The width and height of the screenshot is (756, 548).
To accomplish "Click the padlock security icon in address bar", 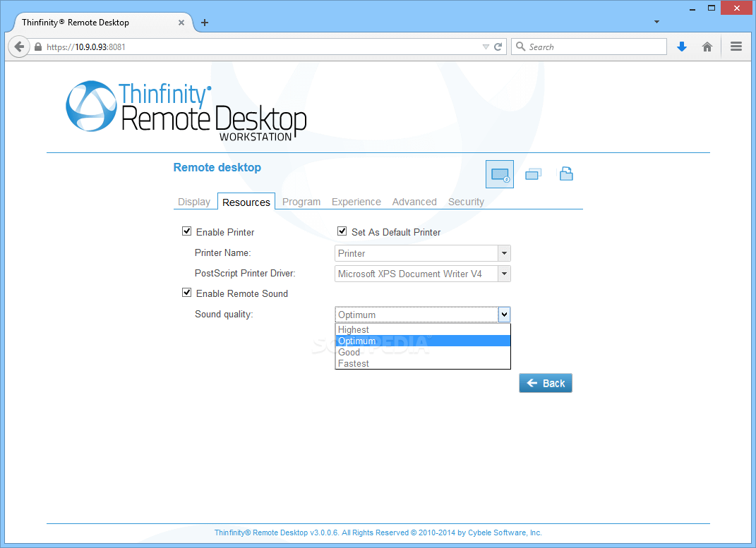I will (38, 47).
